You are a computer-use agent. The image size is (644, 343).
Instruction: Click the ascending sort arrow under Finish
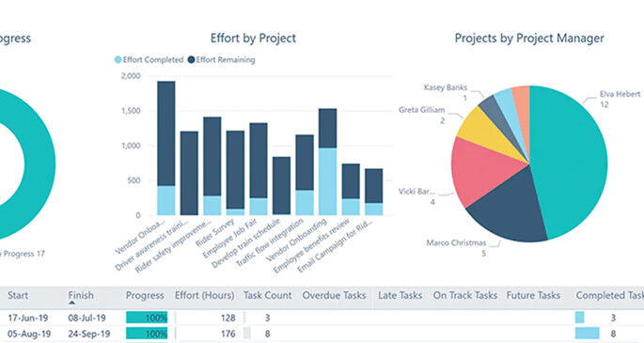(71, 303)
